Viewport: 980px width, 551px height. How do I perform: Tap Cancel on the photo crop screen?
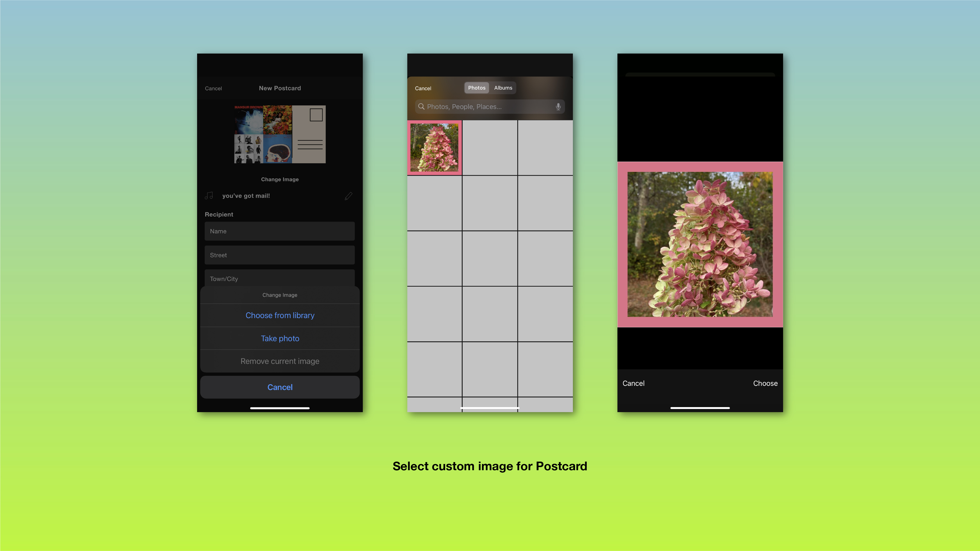pyautogui.click(x=633, y=383)
